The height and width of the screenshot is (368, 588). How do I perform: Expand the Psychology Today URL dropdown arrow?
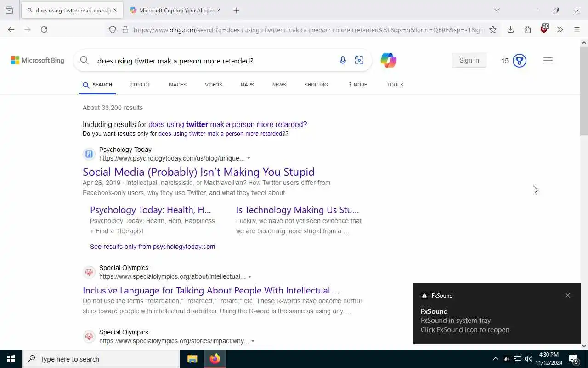click(x=249, y=158)
